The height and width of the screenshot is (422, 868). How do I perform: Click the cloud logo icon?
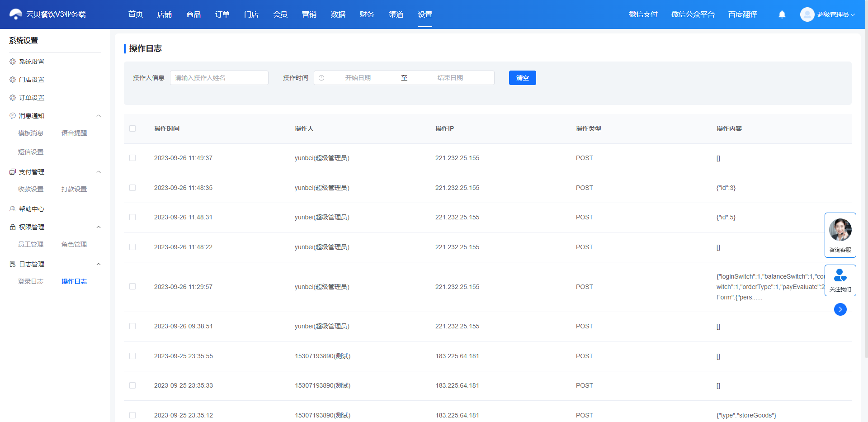(x=16, y=14)
